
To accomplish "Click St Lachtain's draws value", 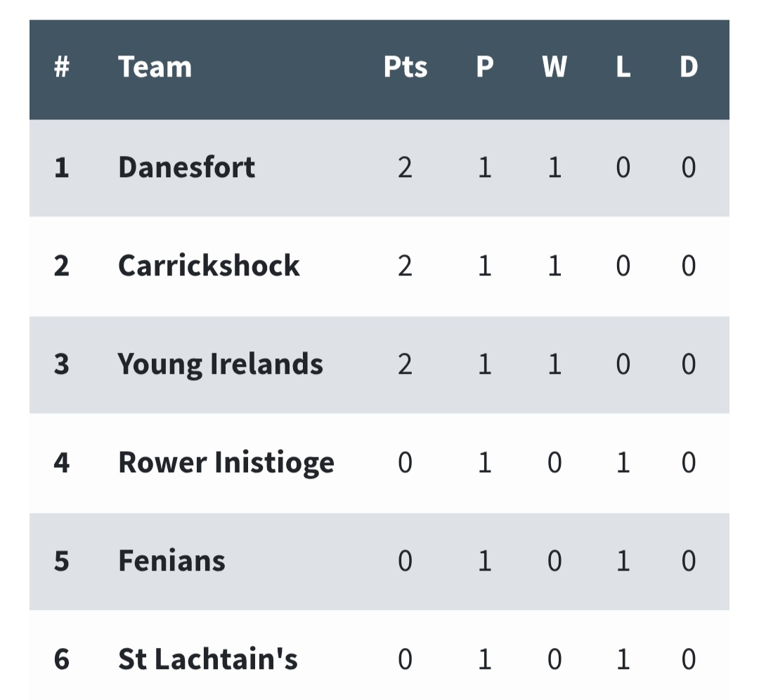I will click(688, 659).
